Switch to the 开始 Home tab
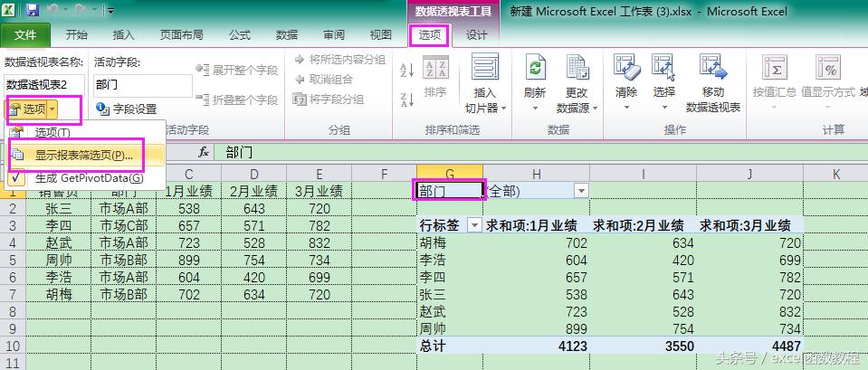Screen dimensions: 868x370 click(76, 35)
